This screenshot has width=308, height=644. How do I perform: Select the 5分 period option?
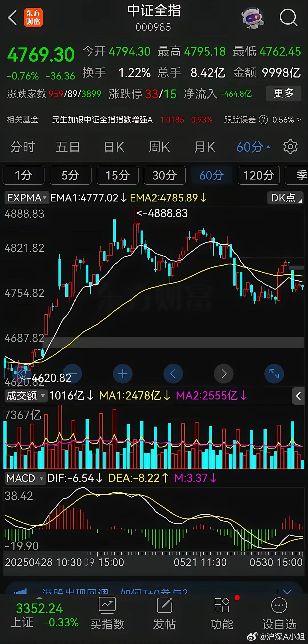70,175
